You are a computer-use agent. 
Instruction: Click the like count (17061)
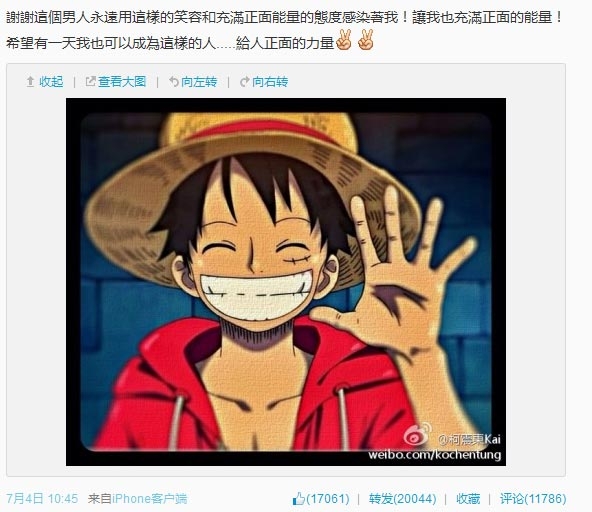327,499
